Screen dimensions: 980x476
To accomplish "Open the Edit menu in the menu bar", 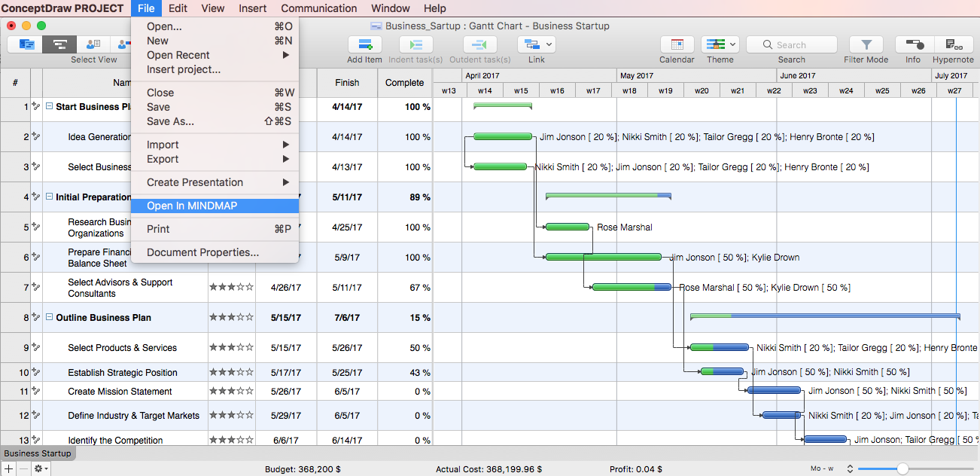I will pos(178,8).
